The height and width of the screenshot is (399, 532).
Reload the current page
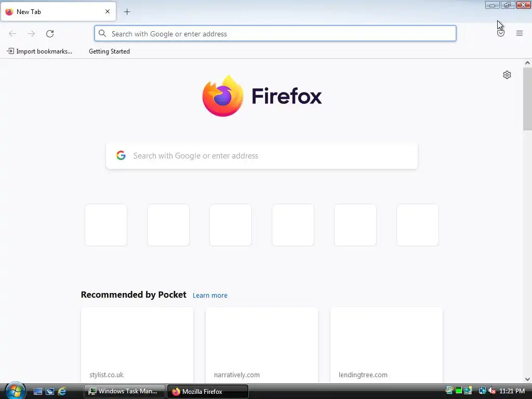50,34
